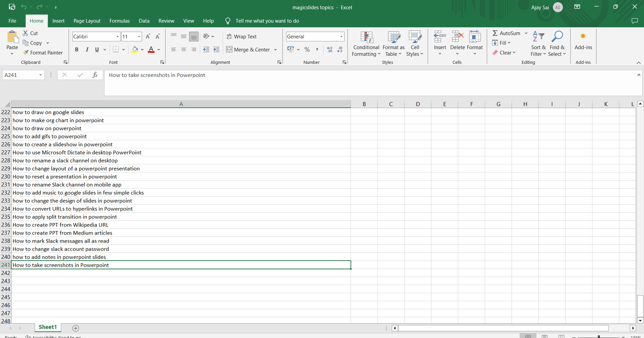Click the Decrease Indent icon
Screen dimensions: 644x338
(x=206, y=50)
